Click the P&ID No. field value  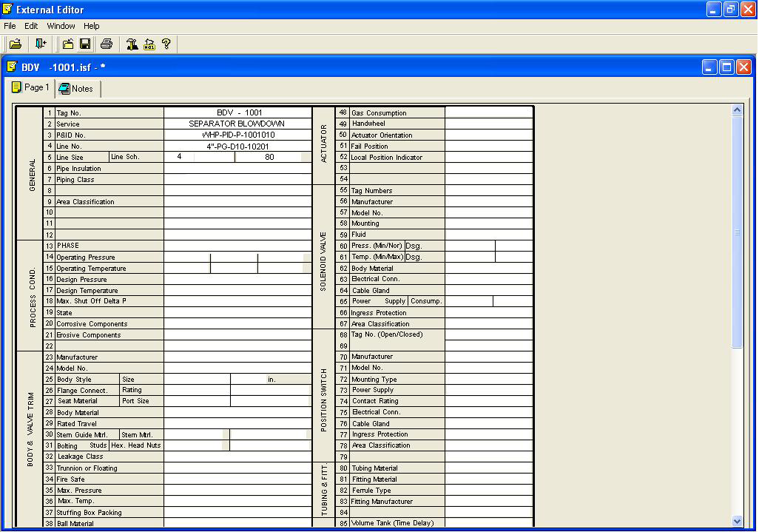[238, 135]
